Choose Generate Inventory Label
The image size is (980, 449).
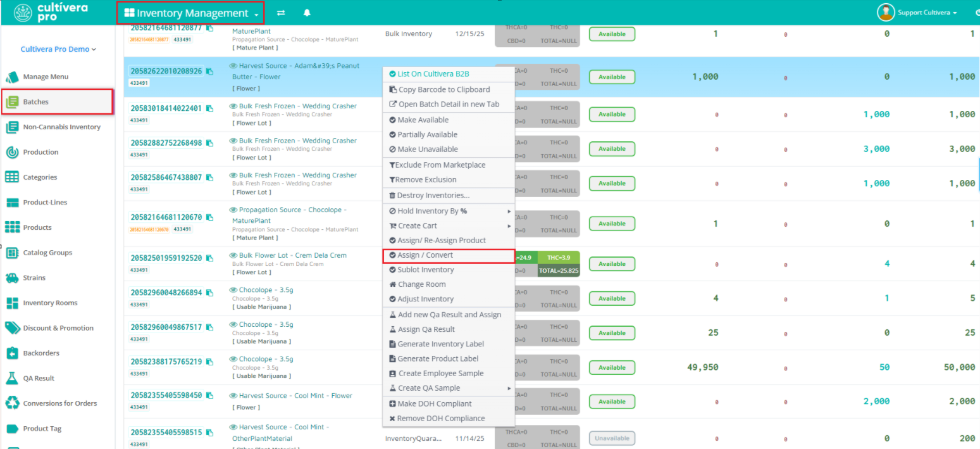449,344
